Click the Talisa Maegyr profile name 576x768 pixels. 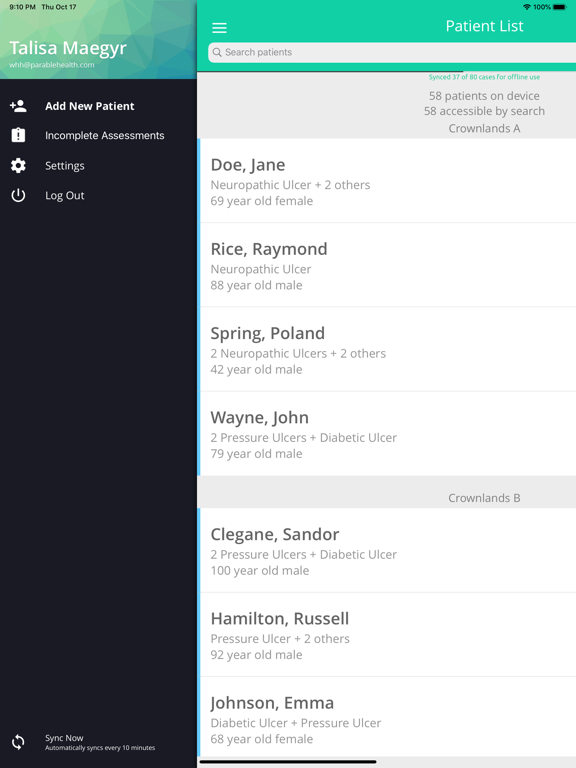[68, 48]
